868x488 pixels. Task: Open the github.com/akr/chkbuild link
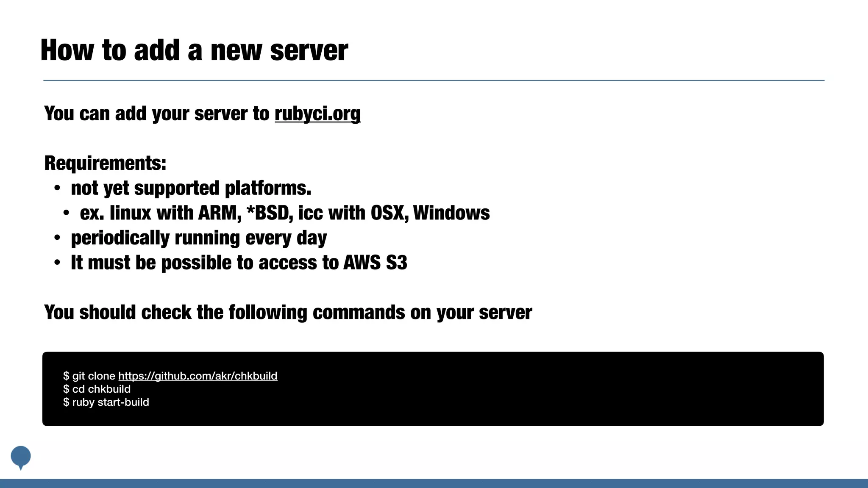(x=198, y=376)
